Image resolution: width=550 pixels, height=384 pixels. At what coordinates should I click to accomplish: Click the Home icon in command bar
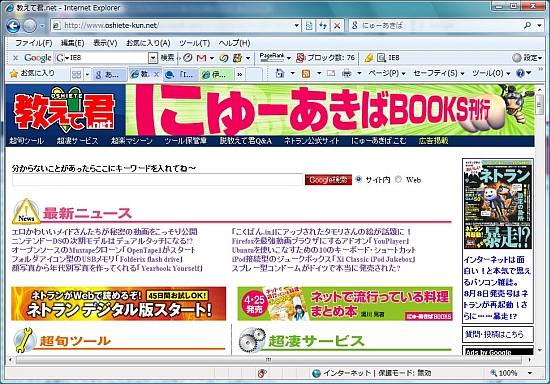pos(280,73)
